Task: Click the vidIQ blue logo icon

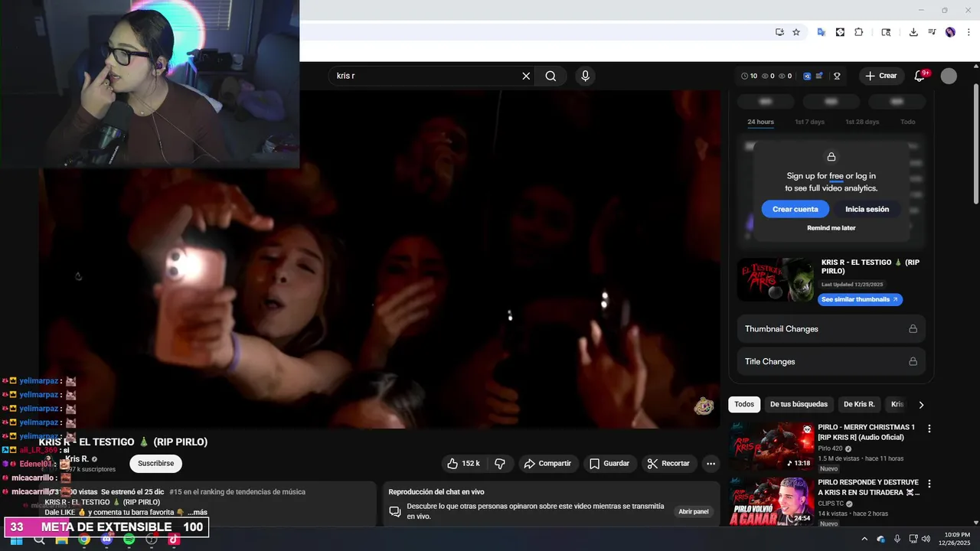Action: pyautogui.click(x=807, y=76)
